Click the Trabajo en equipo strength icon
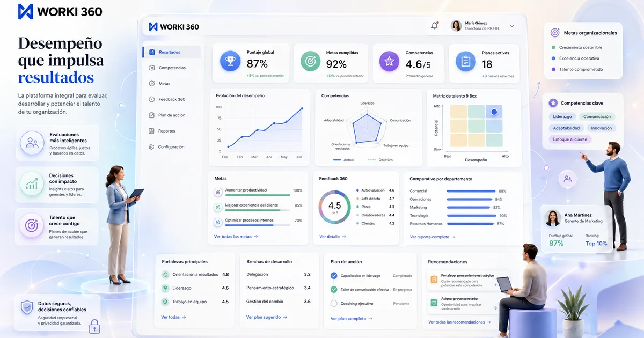The width and height of the screenshot is (644, 338). pyautogui.click(x=165, y=302)
